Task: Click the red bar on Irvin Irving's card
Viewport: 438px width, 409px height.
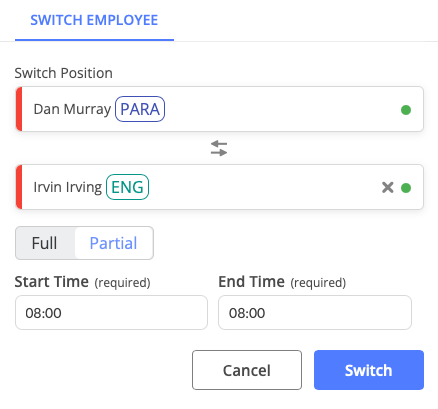Action: 19,187
